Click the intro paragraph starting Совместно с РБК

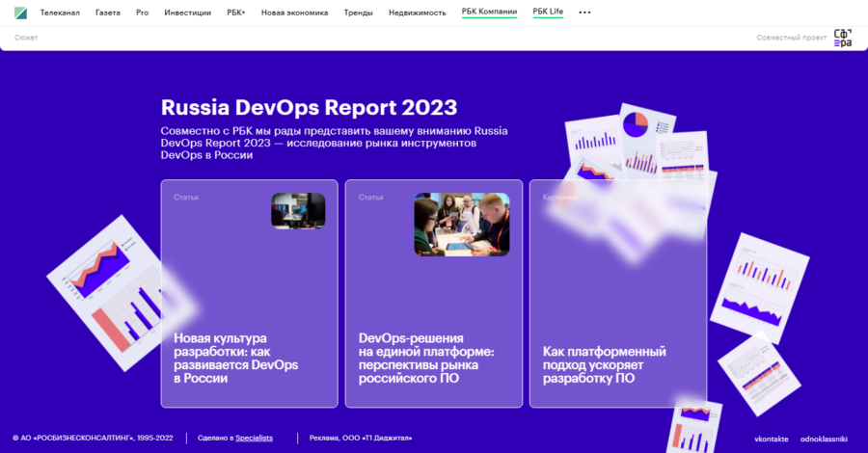[x=334, y=143]
